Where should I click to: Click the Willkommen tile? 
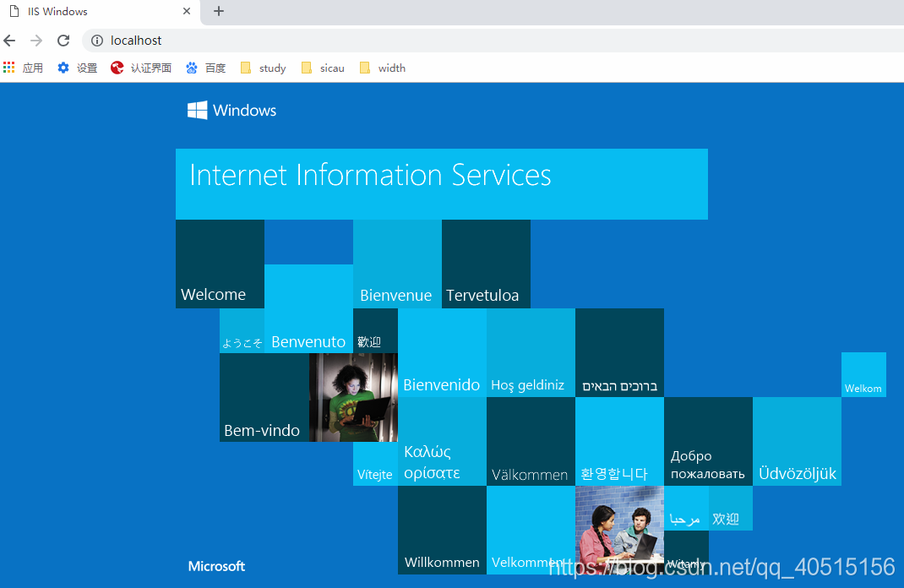pyautogui.click(x=442, y=531)
